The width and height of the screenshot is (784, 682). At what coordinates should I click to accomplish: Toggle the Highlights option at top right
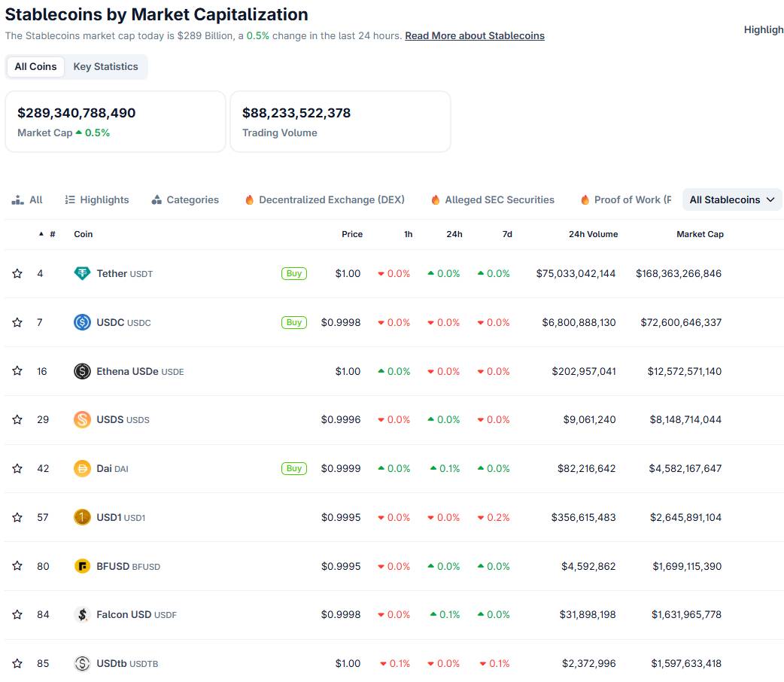pos(764,29)
